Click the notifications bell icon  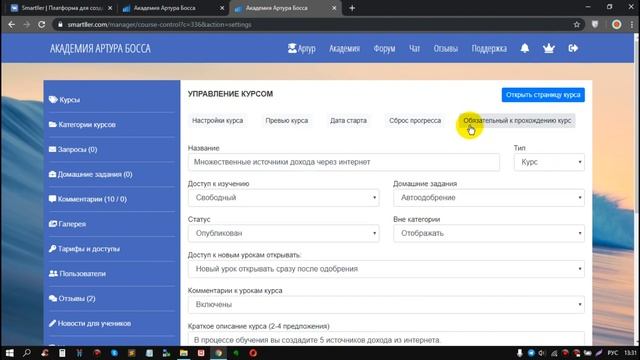click(x=524, y=48)
